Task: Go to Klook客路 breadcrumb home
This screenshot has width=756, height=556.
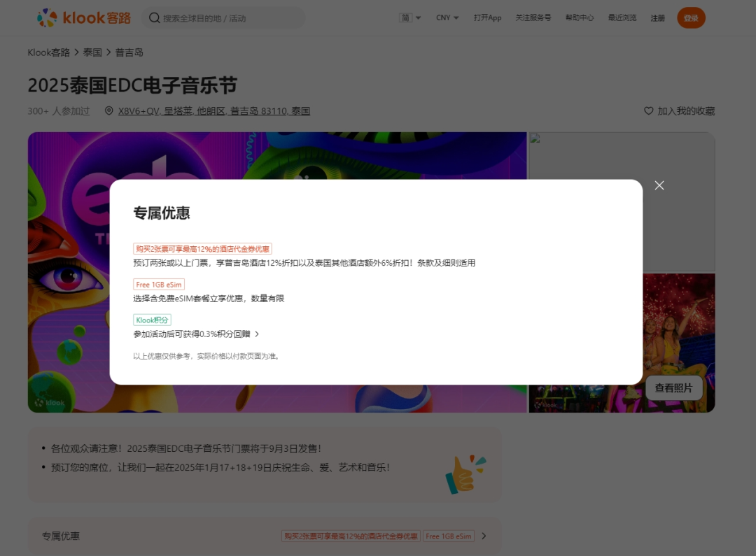Action: [x=49, y=52]
